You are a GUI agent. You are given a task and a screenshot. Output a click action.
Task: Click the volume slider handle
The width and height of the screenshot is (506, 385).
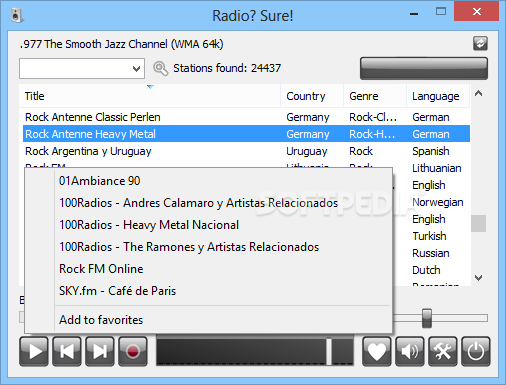[427, 318]
